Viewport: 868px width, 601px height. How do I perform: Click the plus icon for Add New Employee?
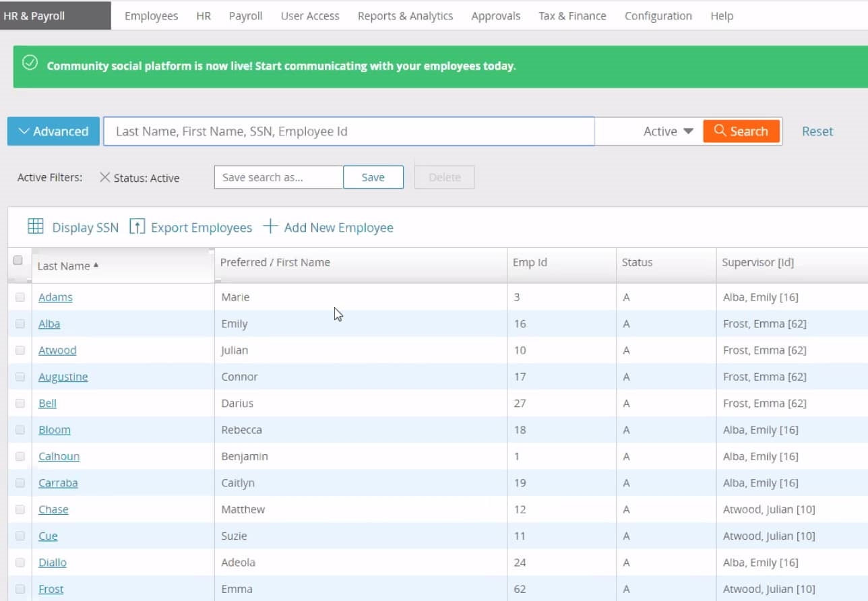pyautogui.click(x=270, y=226)
